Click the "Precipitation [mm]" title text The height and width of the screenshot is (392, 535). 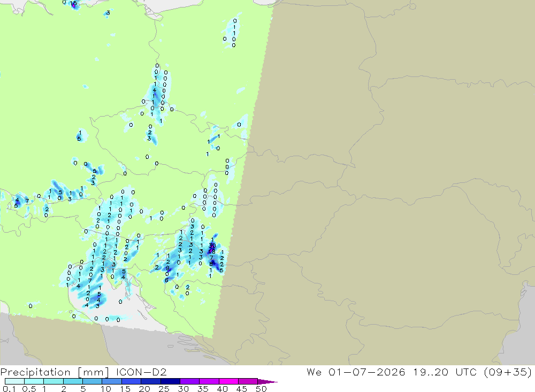point(55,372)
